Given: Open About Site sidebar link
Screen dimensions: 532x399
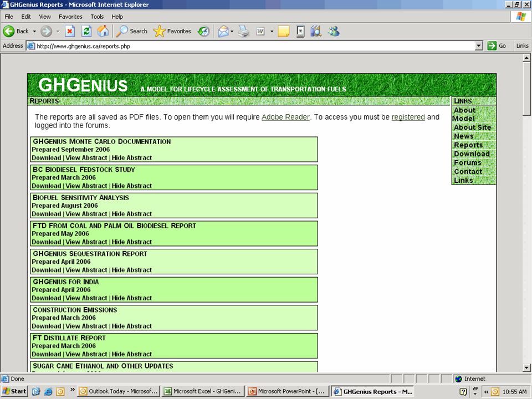Looking at the screenshot, I should coord(472,127).
